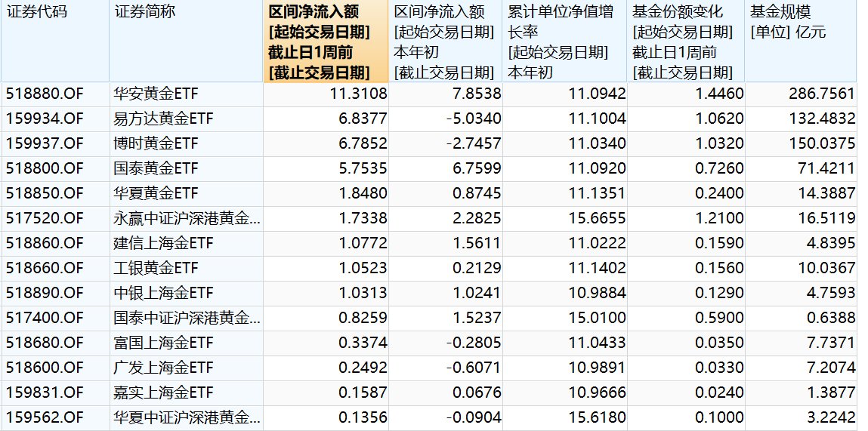Click fund size value 286.7561
Screen dimensions: 868x431
[x=822, y=94]
